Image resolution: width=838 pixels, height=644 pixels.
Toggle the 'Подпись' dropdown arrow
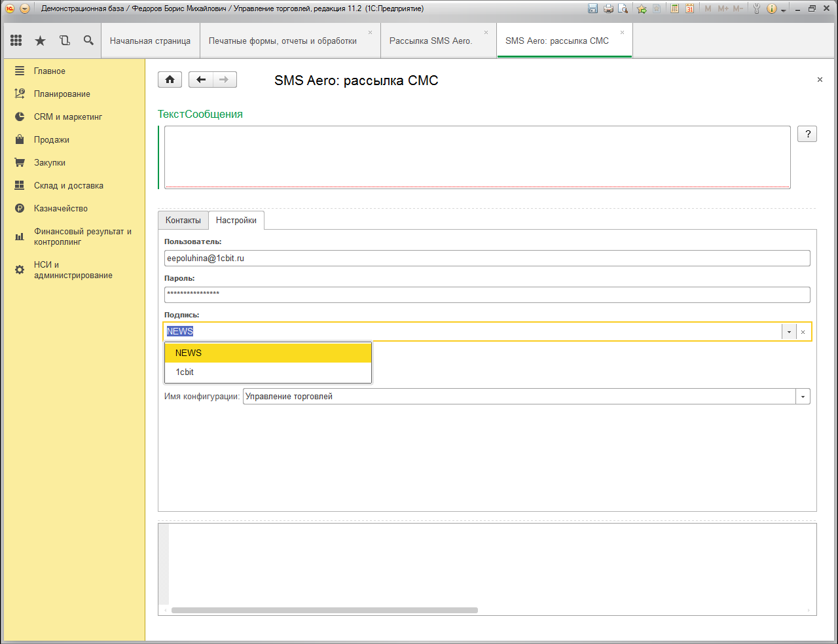coord(789,332)
